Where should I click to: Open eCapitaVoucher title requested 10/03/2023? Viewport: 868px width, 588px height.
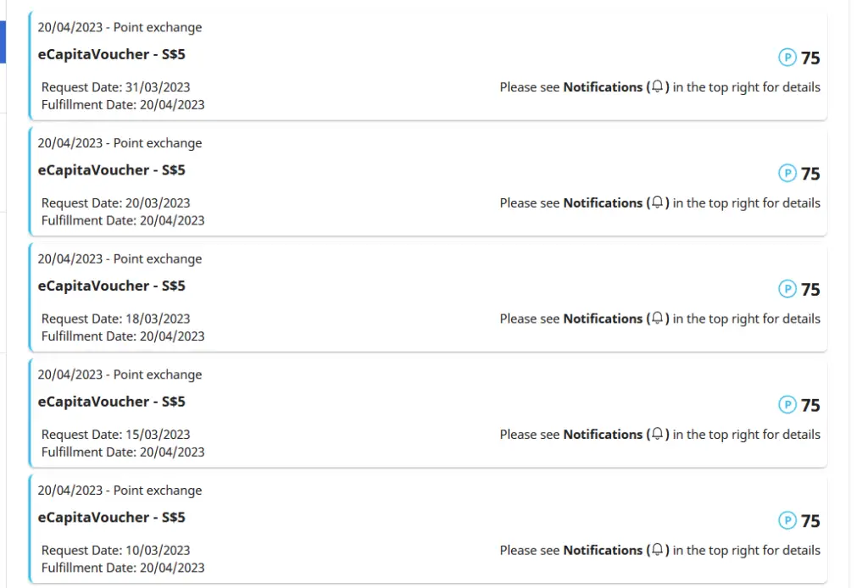click(x=111, y=517)
